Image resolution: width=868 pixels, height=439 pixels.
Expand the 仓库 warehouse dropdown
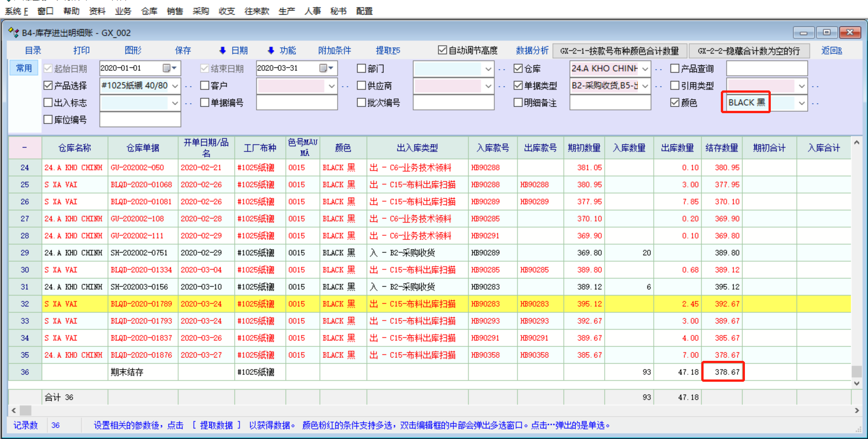[645, 69]
